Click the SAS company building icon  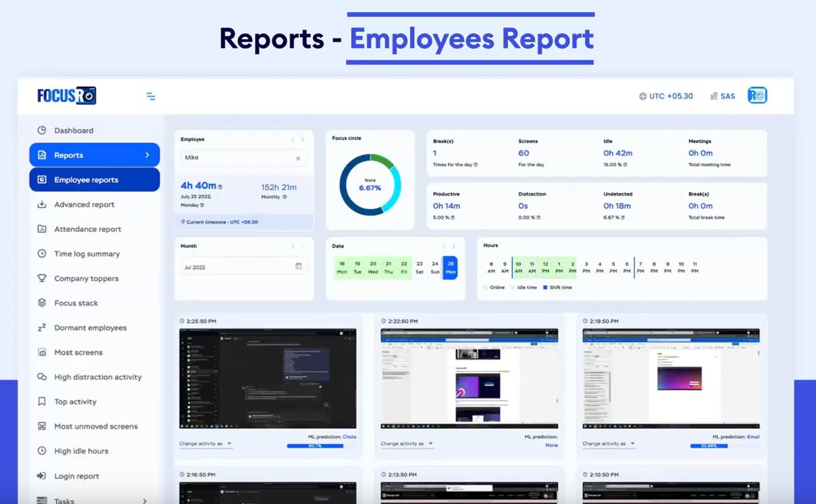[714, 96]
